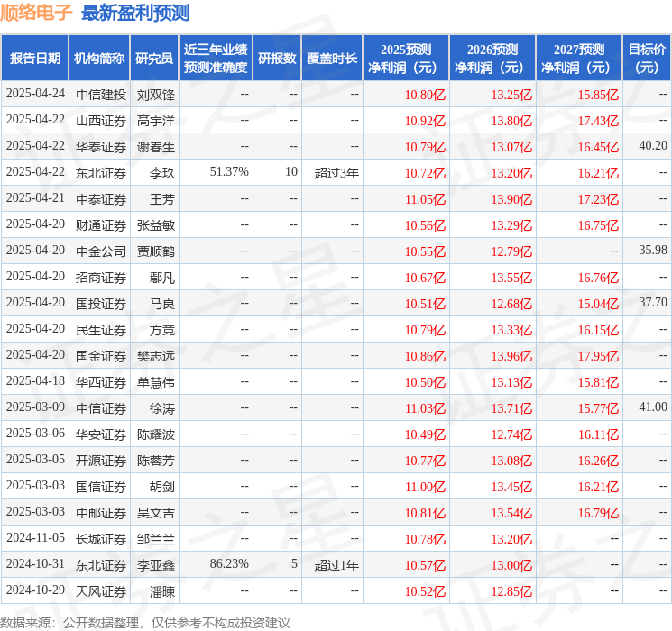The width and height of the screenshot is (672, 631).
Task: Click the 15.04亿 forecast value
Action: pyautogui.click(x=598, y=304)
